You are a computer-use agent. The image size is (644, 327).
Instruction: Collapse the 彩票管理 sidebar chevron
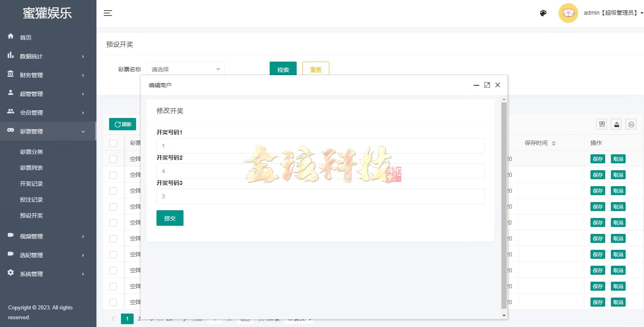point(83,131)
